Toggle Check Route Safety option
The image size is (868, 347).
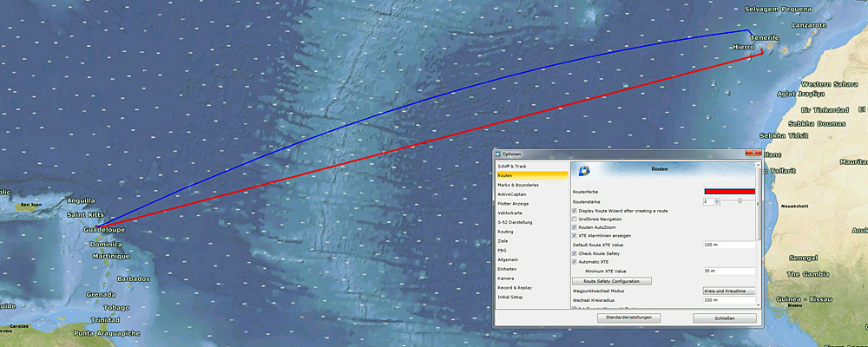click(x=575, y=253)
